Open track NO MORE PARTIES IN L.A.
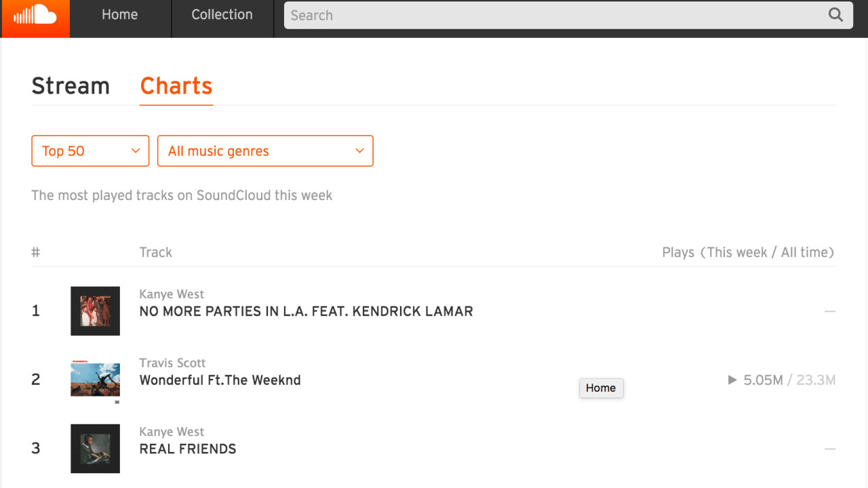This screenshot has height=488, width=868. point(306,312)
